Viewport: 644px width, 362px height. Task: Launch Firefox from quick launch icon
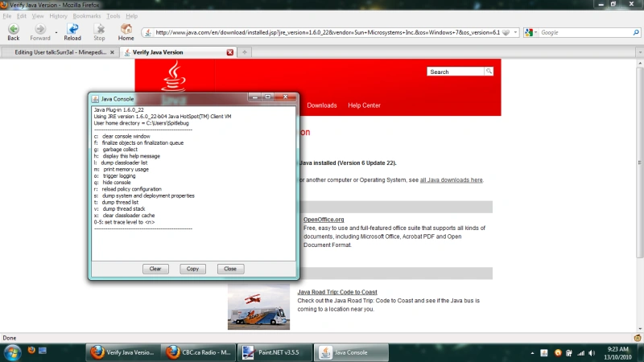point(31,350)
